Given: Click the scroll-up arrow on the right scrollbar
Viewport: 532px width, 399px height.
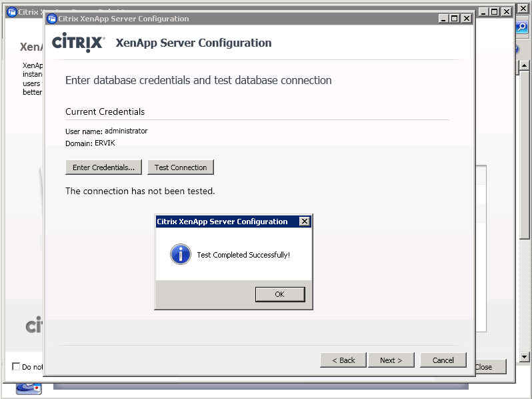Looking at the screenshot, I should [x=524, y=65].
